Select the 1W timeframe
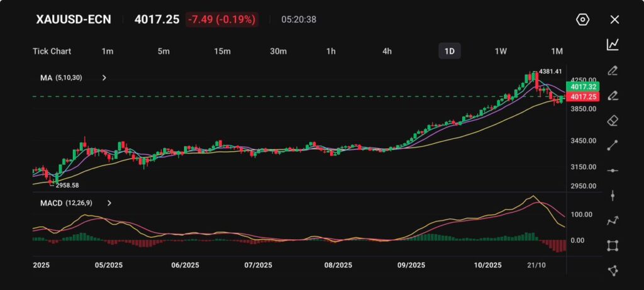This screenshot has width=644, height=290. click(501, 51)
